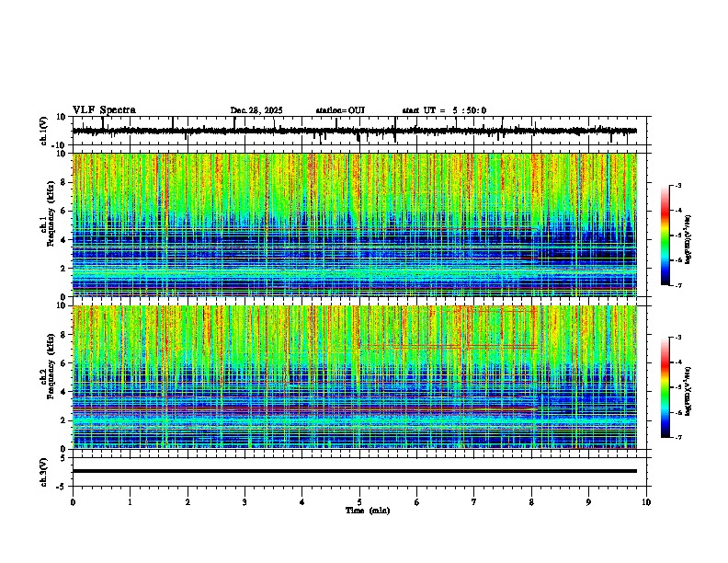Click the "4" kHz tick on ch.2 spectrogram axis
Screen dimensions: 728x563
click(x=63, y=392)
